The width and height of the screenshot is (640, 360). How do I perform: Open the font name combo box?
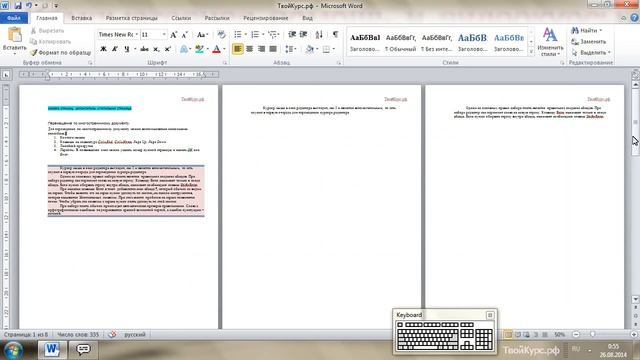point(118,35)
